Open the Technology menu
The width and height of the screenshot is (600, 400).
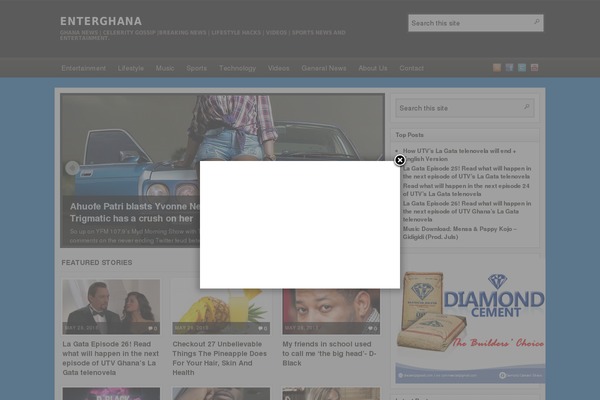(237, 68)
